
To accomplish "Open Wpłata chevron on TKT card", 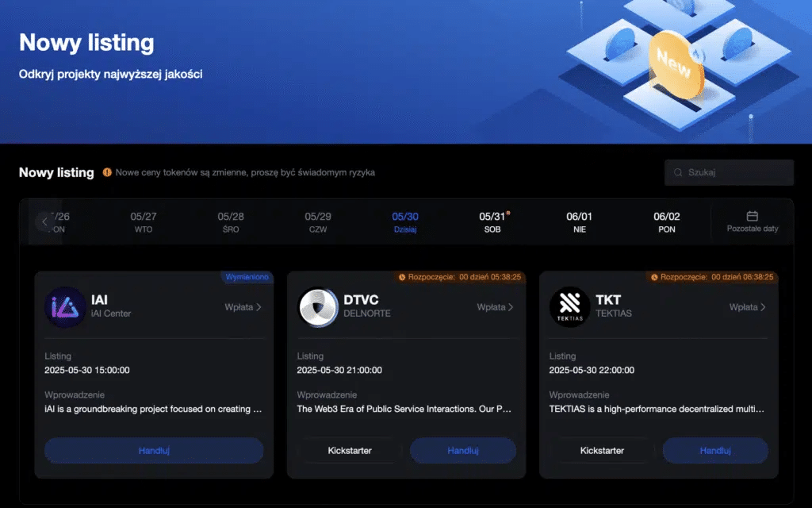I will click(x=763, y=307).
